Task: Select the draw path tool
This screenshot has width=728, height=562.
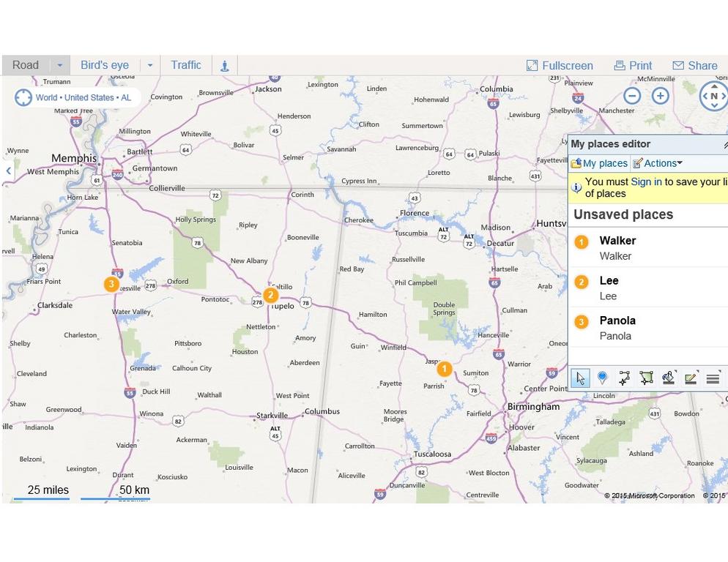Action: tap(624, 378)
